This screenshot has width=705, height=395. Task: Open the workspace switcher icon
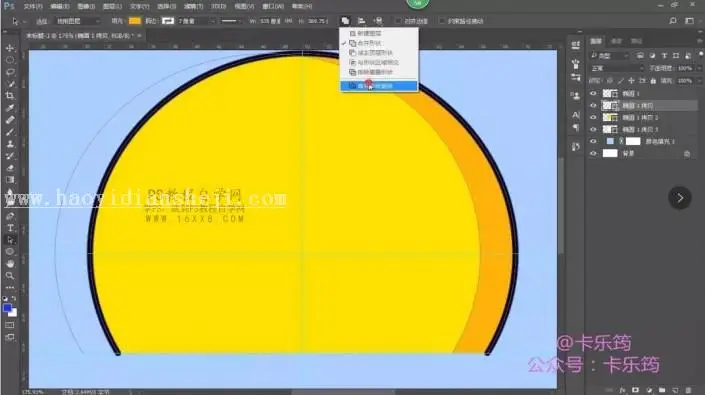pos(689,21)
